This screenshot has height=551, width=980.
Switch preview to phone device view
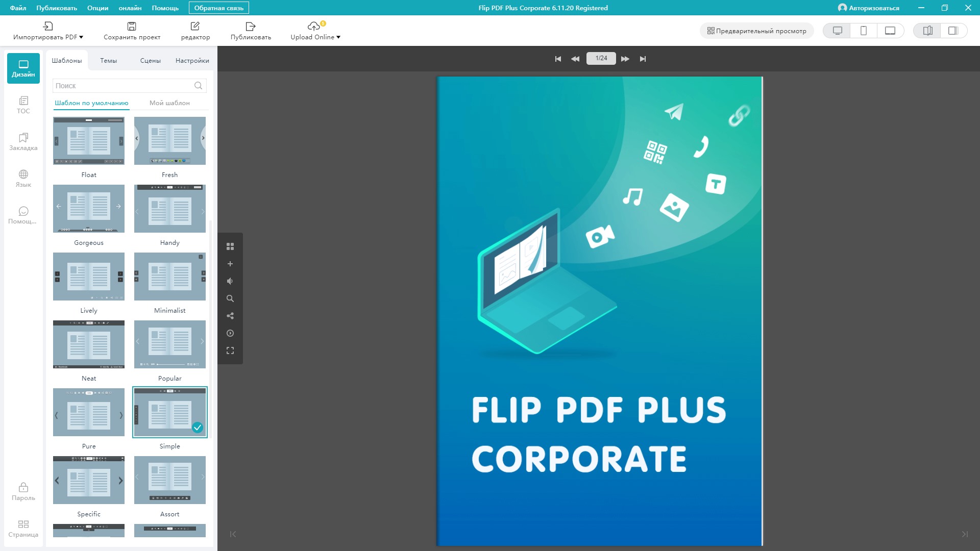pyautogui.click(x=864, y=31)
